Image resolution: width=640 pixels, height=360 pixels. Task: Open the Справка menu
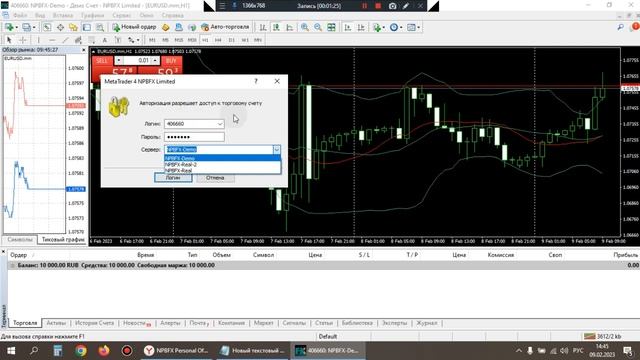172,16
